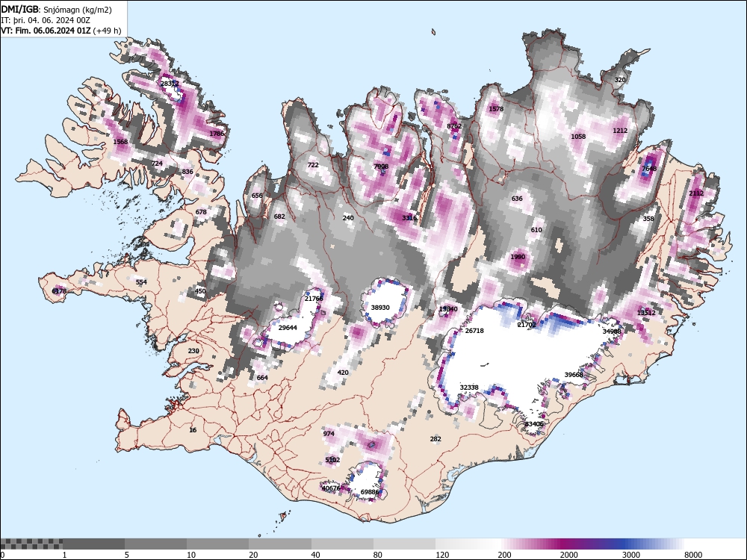Click the snow value 420
Viewport: 747px width, 560px height.
(343, 373)
